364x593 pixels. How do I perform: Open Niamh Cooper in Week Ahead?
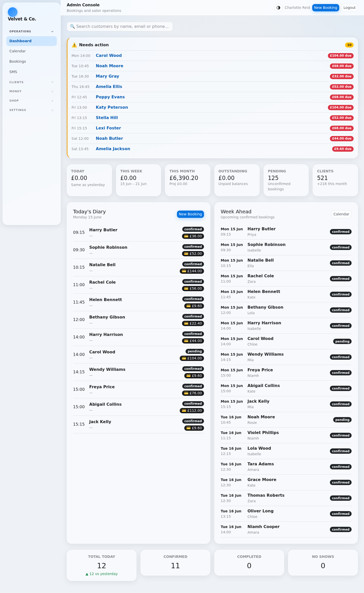(x=286, y=529)
